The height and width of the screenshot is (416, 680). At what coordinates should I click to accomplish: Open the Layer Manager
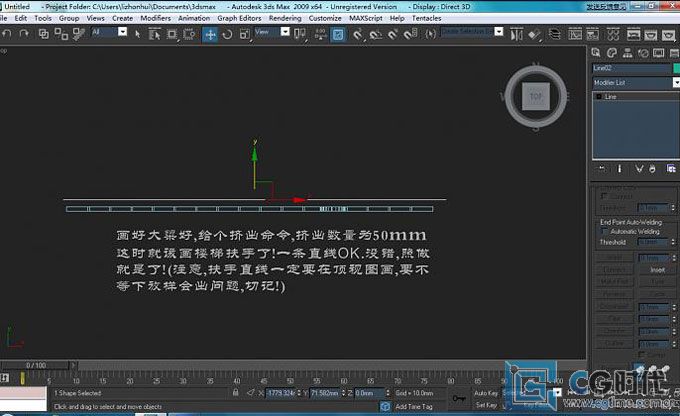tap(554, 34)
